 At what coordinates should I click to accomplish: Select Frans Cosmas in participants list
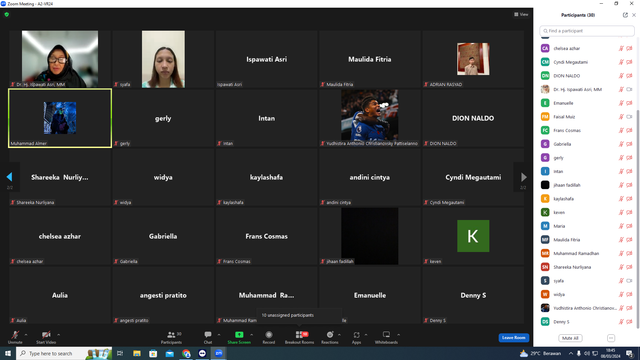[587, 131]
